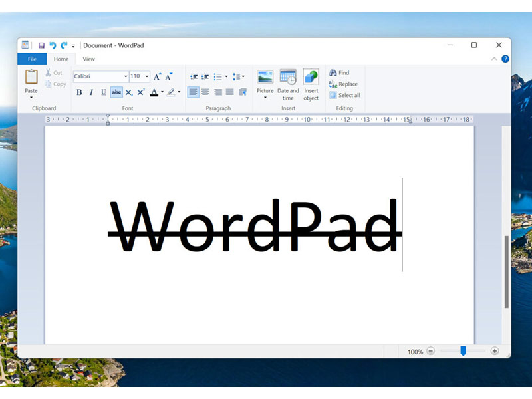This screenshot has height=399, width=532.
Task: Zoom out with the minus button
Action: click(430, 351)
